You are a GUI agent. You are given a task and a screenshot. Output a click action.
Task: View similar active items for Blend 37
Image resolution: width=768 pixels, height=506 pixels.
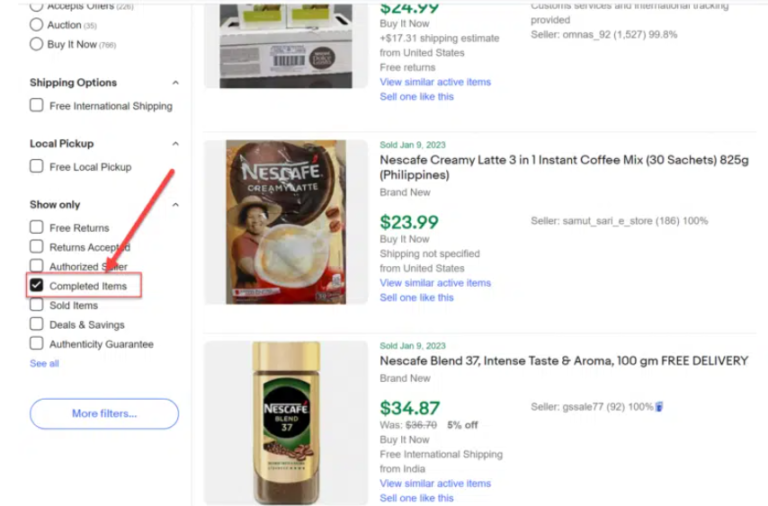[435, 483]
